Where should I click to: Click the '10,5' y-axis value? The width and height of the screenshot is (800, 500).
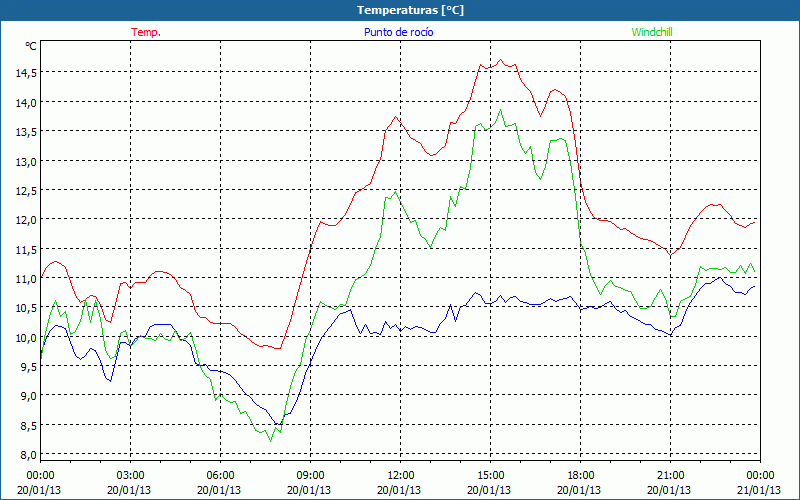point(26,308)
